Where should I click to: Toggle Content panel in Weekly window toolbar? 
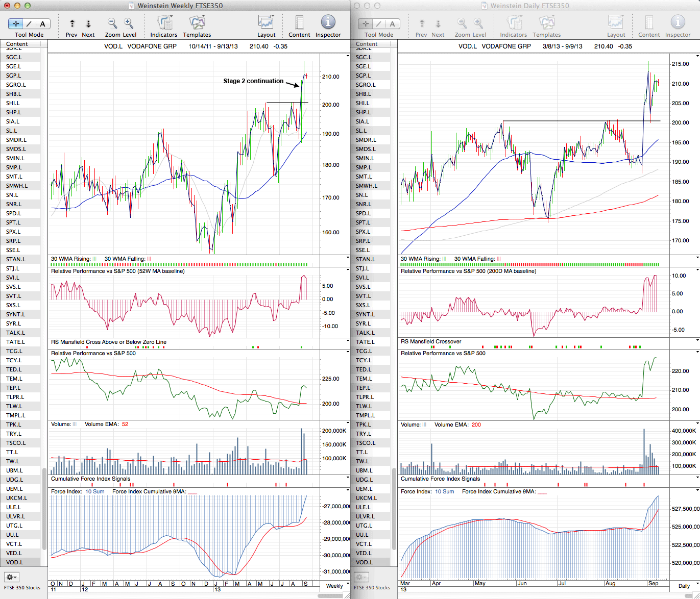point(299,23)
